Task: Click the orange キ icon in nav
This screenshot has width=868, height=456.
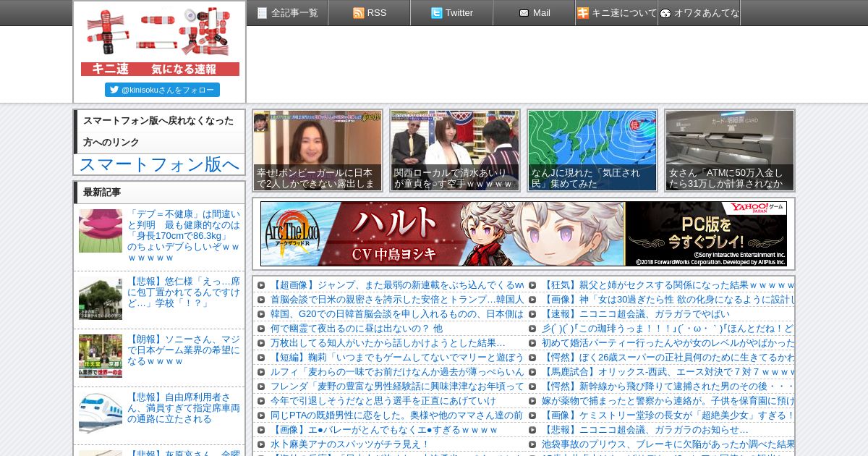Action: [x=583, y=13]
